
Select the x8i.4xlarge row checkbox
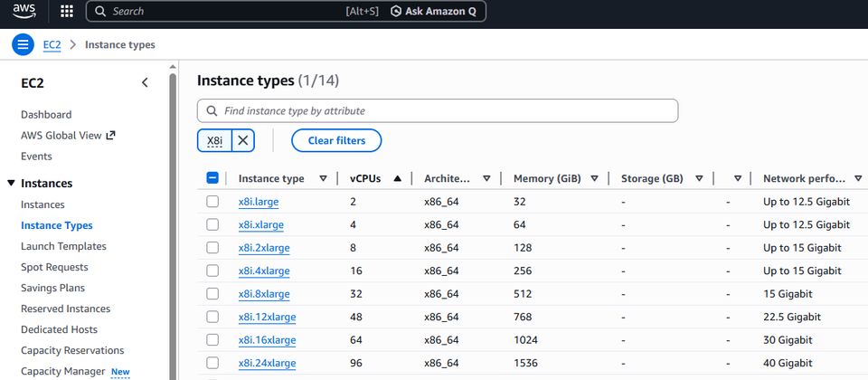pos(212,271)
